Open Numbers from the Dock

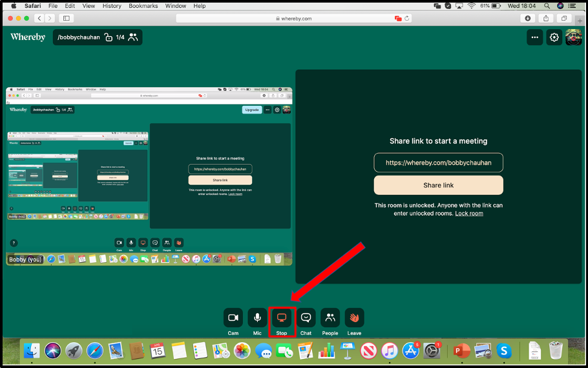[x=326, y=351]
